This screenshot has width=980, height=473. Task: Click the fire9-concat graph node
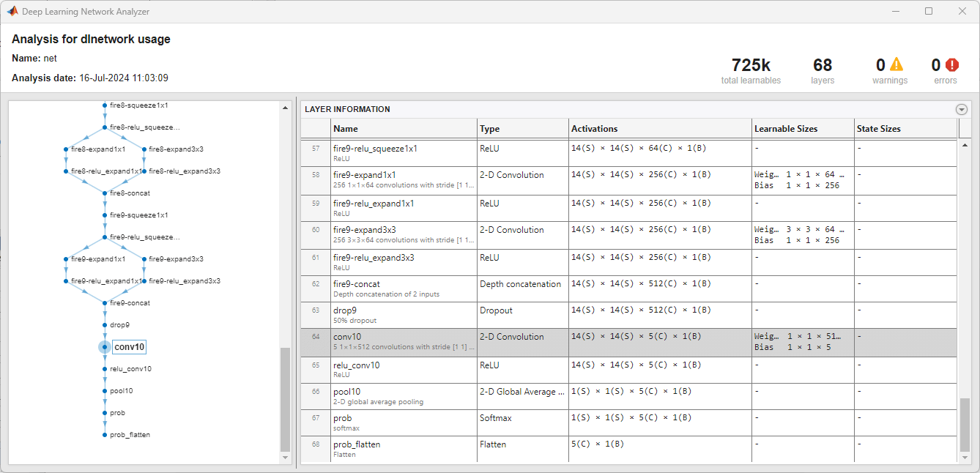click(105, 303)
